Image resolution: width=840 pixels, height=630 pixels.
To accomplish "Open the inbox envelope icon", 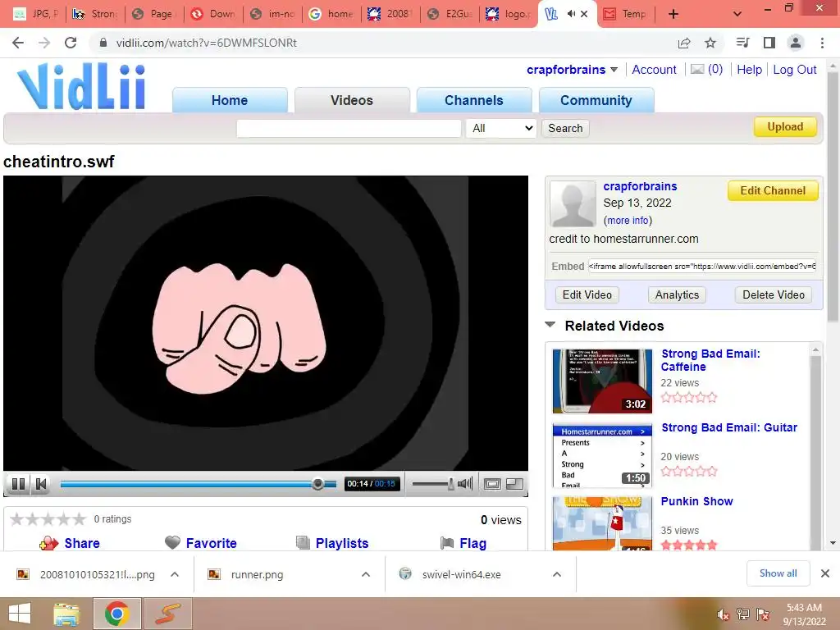I will (697, 69).
